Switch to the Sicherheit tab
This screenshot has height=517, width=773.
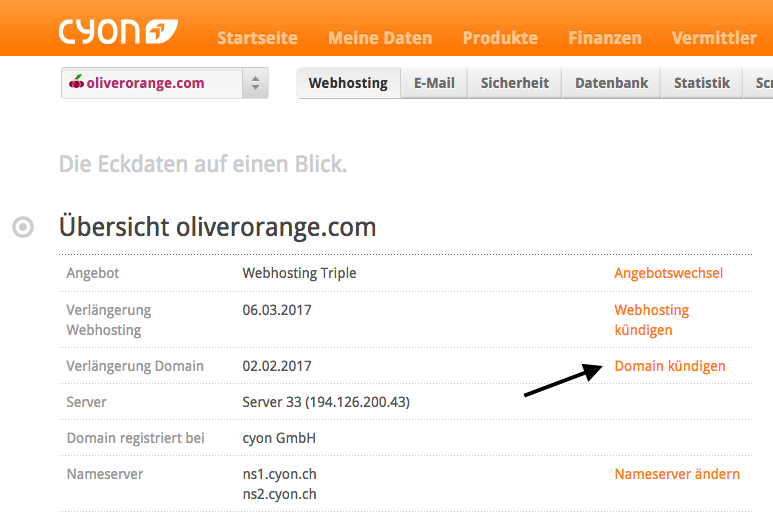(x=515, y=83)
